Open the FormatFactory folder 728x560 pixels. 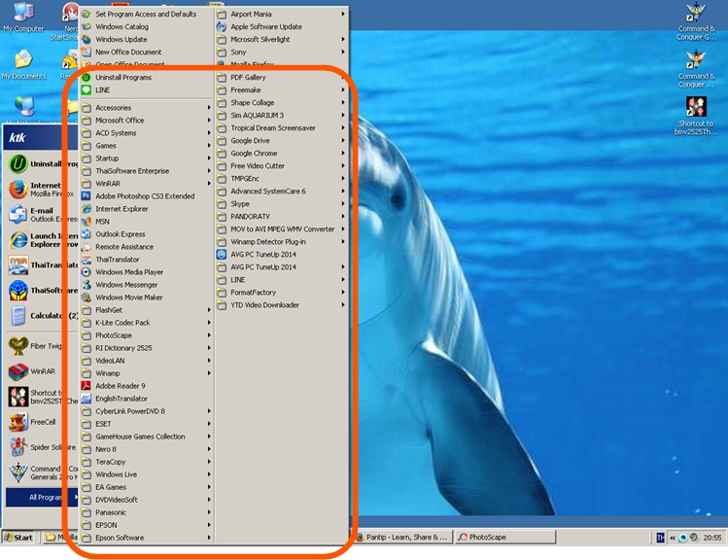[281, 293]
